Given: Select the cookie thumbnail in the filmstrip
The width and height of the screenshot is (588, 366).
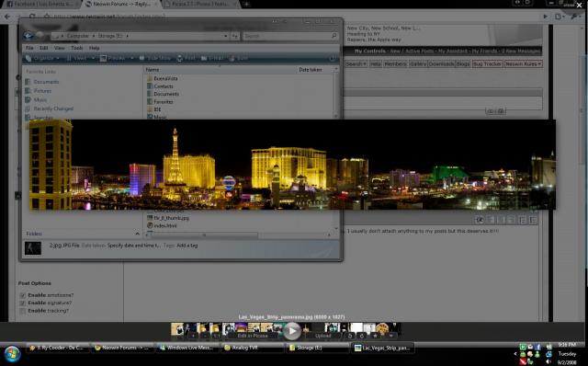Looking at the screenshot, I should point(382,328).
